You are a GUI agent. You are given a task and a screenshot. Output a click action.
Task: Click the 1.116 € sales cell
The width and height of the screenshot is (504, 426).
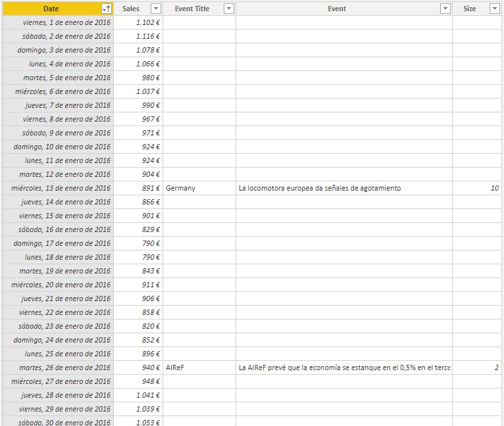point(138,36)
